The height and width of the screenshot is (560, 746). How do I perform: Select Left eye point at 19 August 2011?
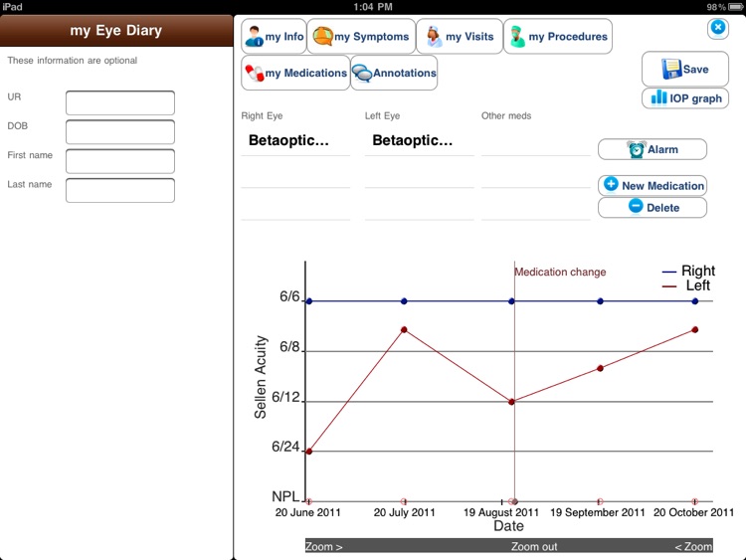511,402
